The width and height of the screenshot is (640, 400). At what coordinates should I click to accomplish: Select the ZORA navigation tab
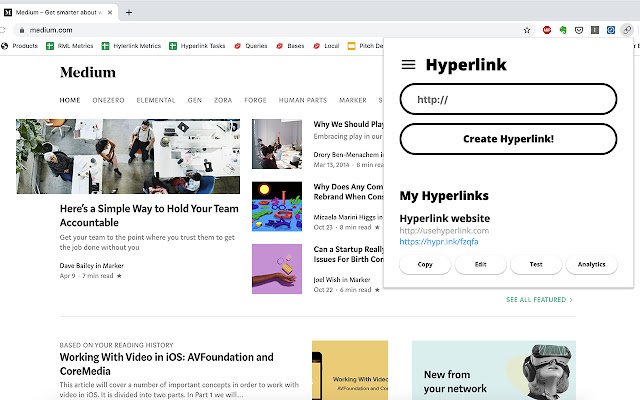(x=223, y=100)
